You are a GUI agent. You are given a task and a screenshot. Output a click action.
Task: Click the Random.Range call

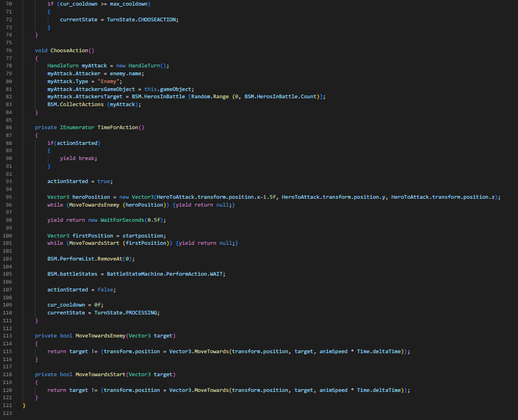click(x=211, y=97)
